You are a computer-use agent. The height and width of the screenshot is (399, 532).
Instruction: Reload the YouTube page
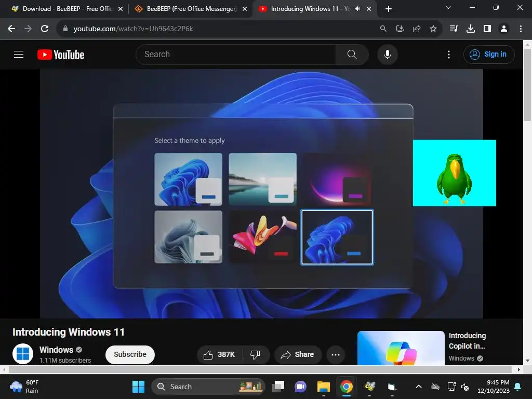pyautogui.click(x=45, y=29)
